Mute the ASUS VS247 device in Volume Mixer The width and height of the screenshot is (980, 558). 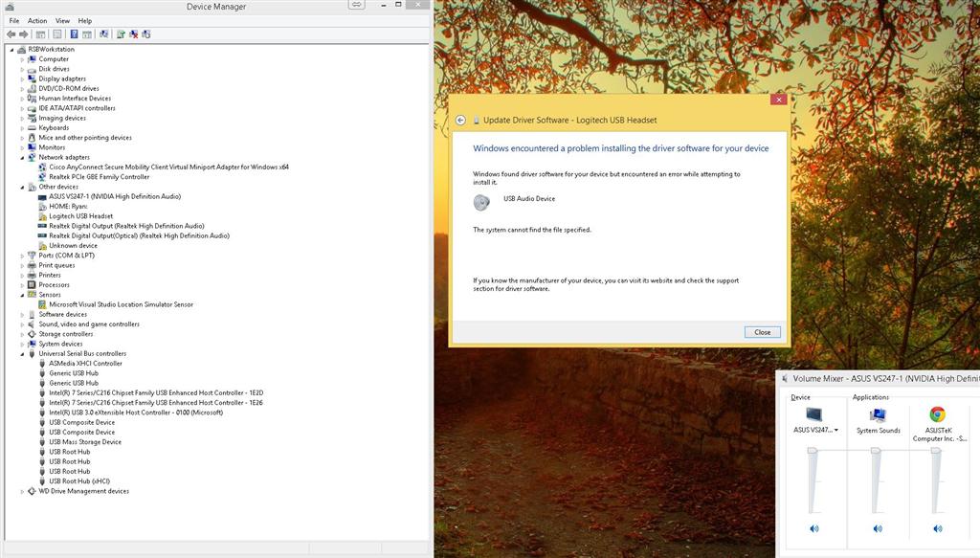(814, 528)
